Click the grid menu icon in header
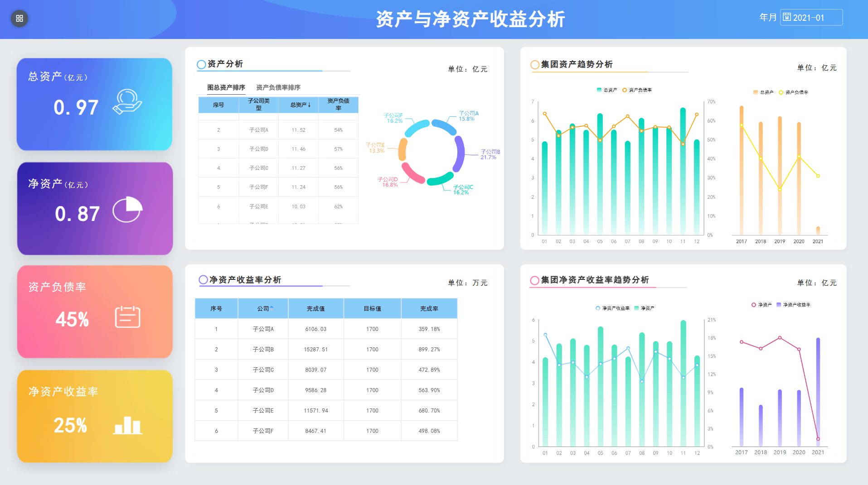The height and width of the screenshot is (485, 868). [19, 19]
